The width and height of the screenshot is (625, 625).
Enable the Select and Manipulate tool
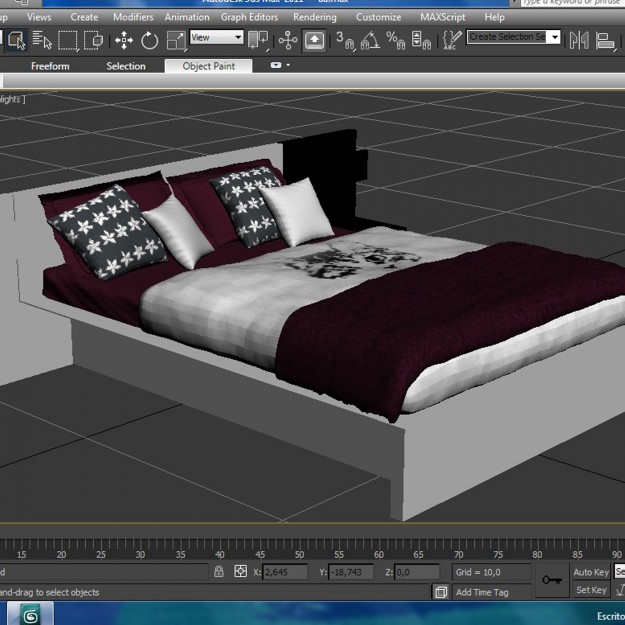click(288, 40)
